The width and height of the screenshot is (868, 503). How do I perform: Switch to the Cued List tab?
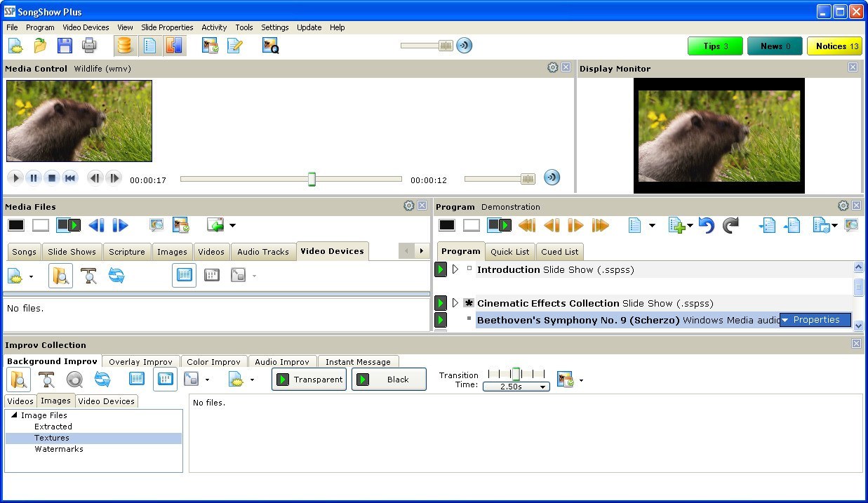click(560, 252)
